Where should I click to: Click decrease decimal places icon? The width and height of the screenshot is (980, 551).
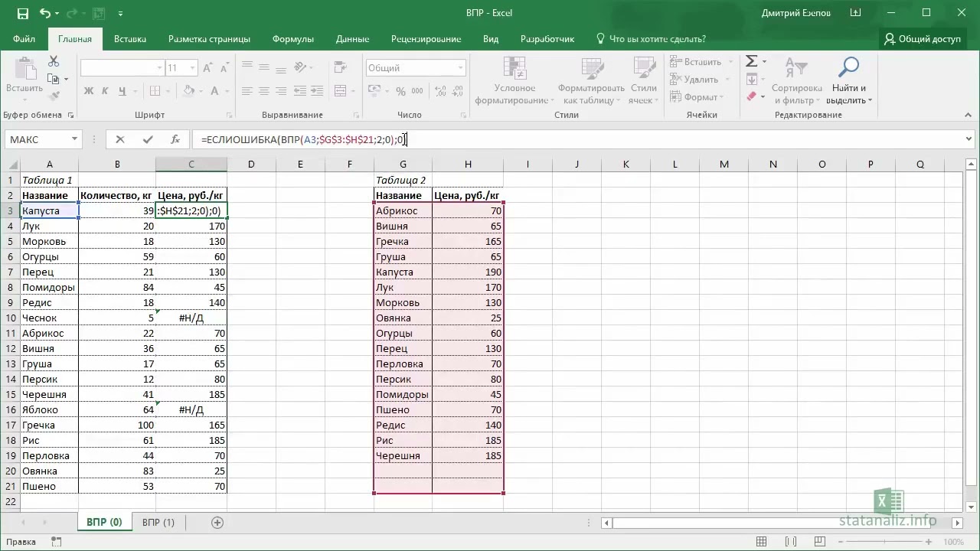pyautogui.click(x=456, y=91)
